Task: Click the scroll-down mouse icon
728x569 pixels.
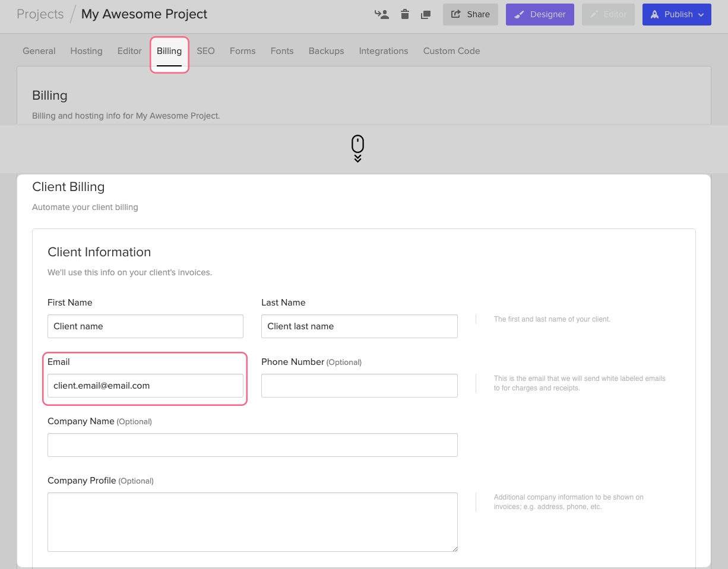Action: pos(357,148)
